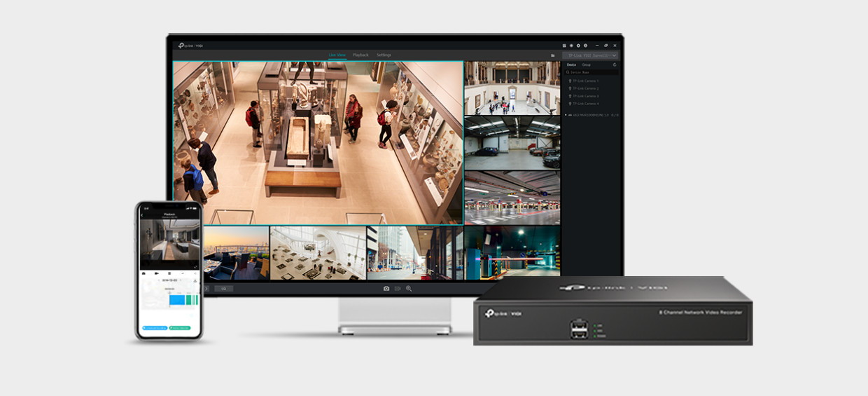Viewport: 868px width, 396px height.
Task: Refresh the device list
Action: 615,64
